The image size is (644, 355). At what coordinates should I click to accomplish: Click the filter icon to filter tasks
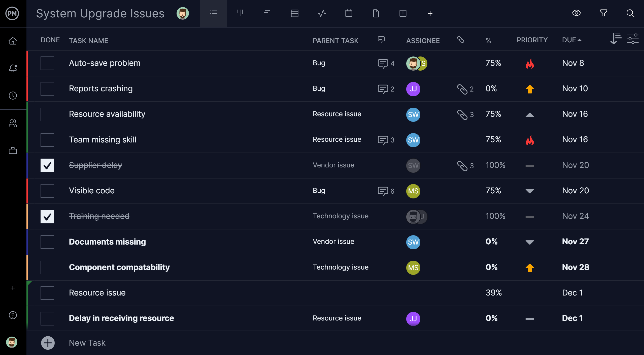pos(604,13)
